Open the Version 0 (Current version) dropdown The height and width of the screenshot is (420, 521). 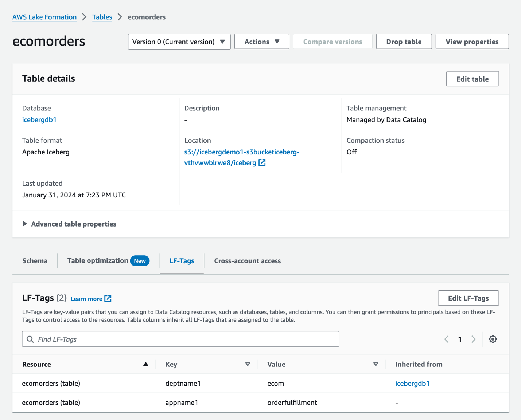179,42
